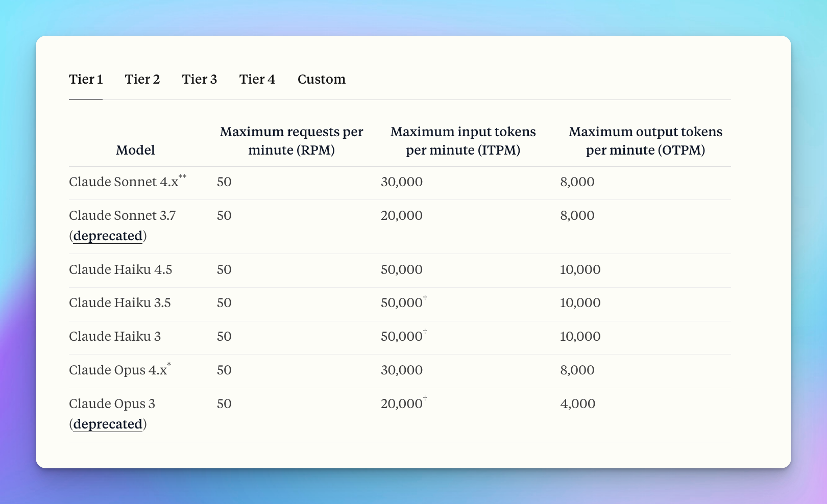Click the Claude Sonnet 4.x model name
827x504 pixels.
(124, 182)
